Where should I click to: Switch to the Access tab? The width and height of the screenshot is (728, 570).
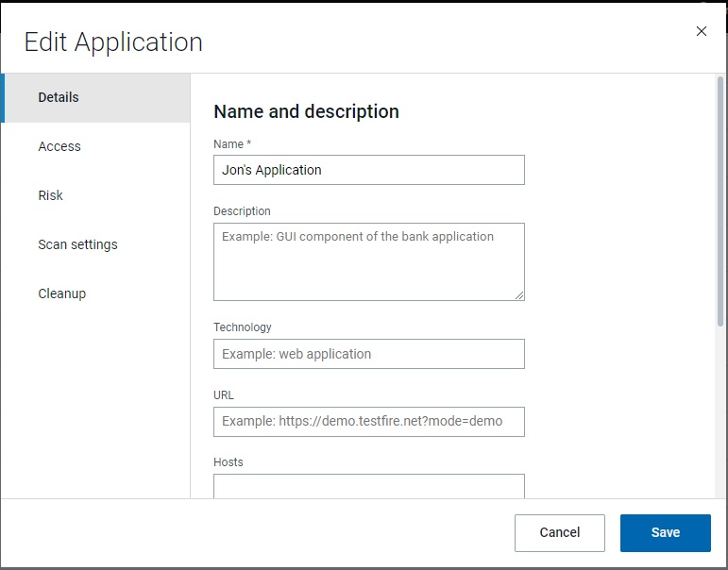(x=59, y=146)
